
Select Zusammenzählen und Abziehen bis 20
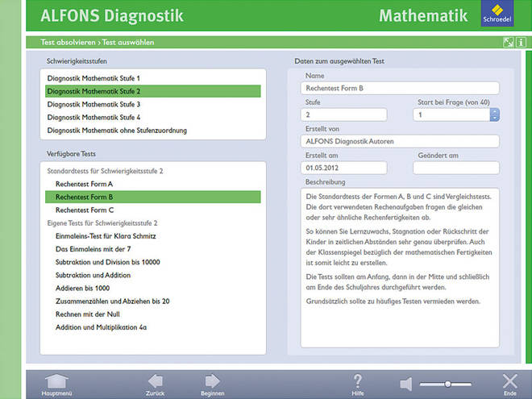coord(153,301)
